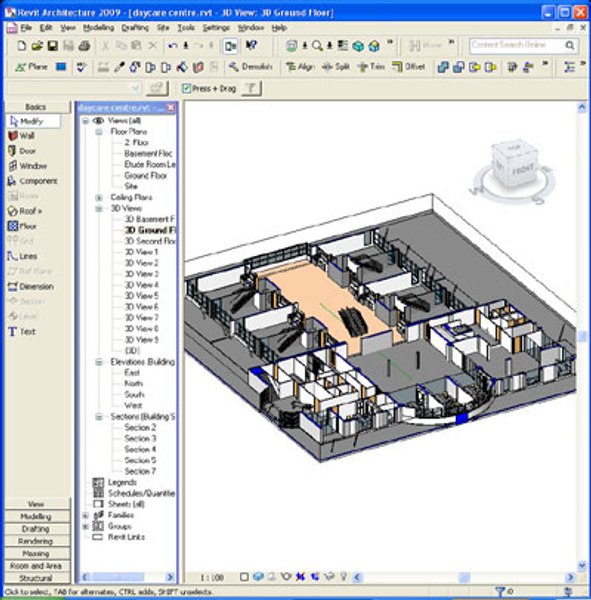Select the Wall tool in Basics
The width and height of the screenshot is (591, 600).
(x=21, y=136)
